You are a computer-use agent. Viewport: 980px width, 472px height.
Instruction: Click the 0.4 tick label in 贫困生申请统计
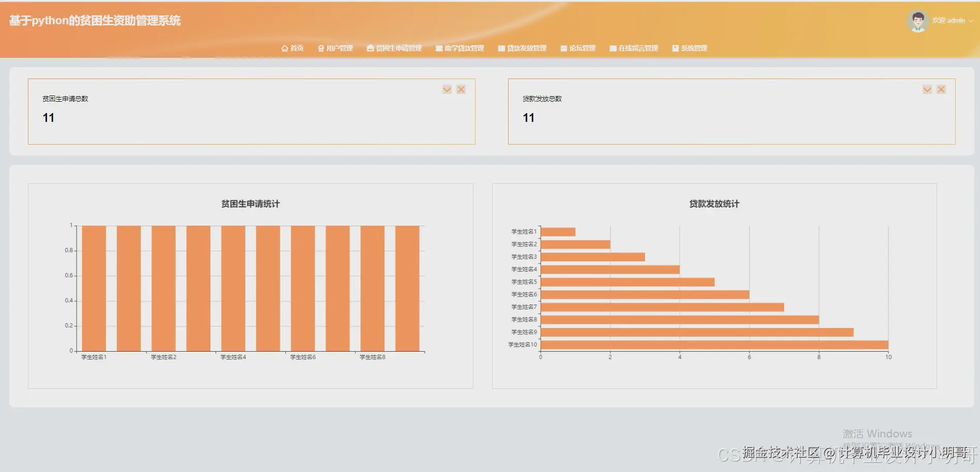coord(69,301)
